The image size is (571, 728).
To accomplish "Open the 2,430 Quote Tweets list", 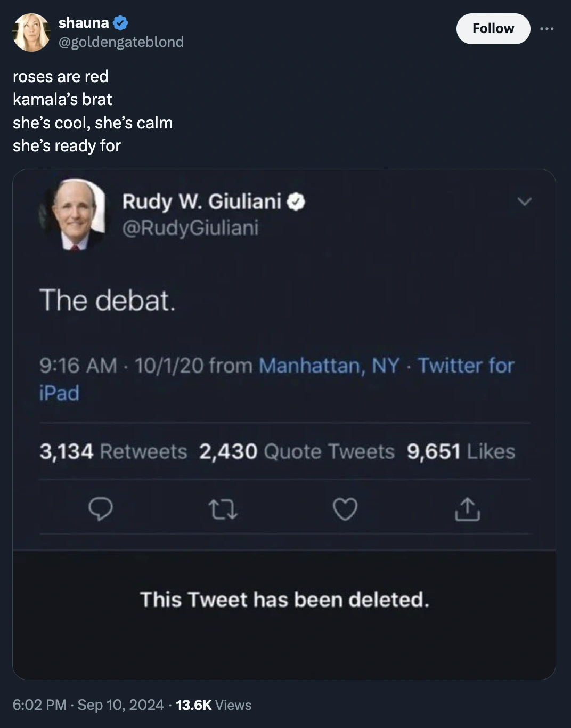I will (297, 451).
